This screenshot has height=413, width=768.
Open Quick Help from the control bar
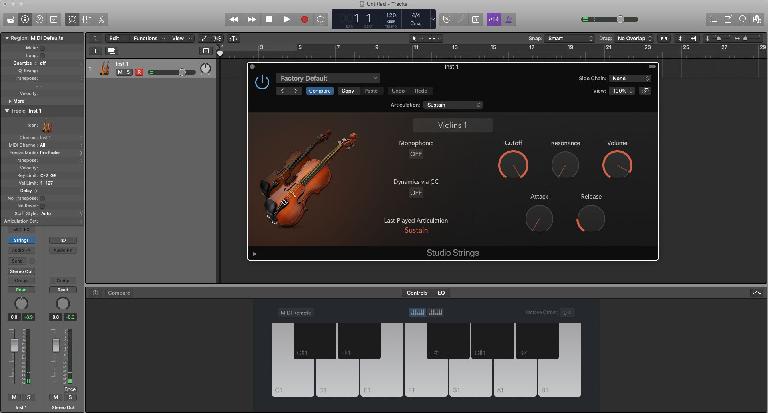tap(40, 20)
